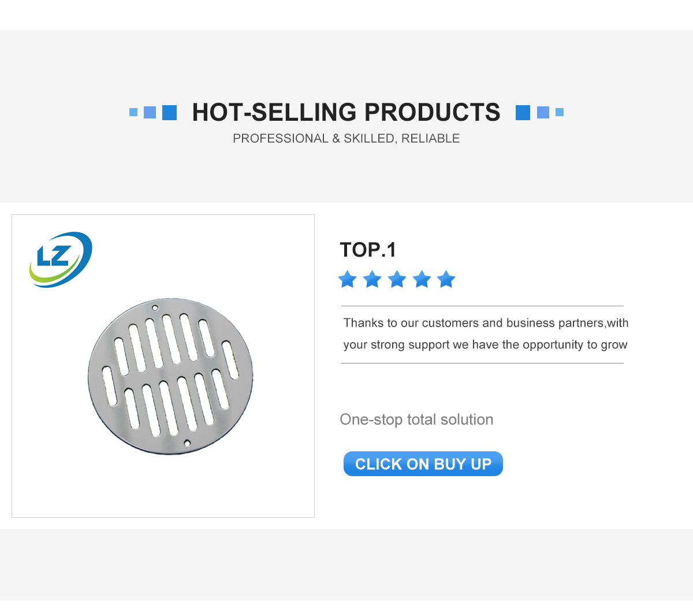Open the LZ company logo
This screenshot has height=616, width=693.
point(61,259)
